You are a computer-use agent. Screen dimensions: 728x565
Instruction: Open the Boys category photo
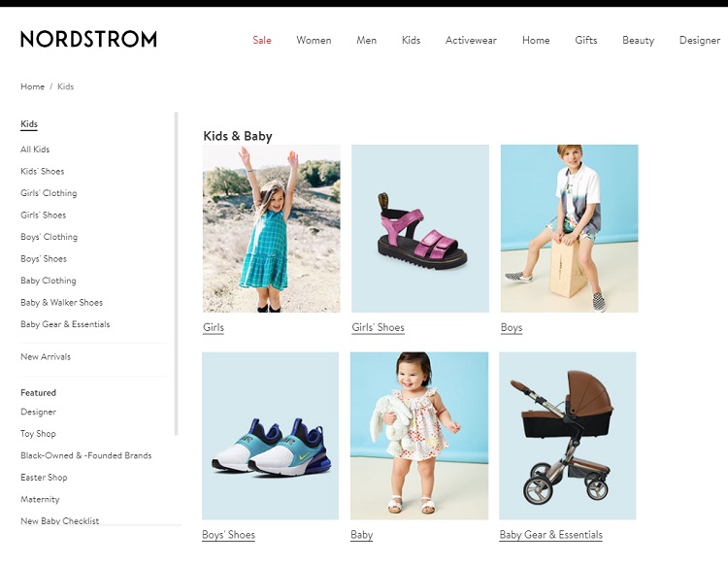click(569, 228)
